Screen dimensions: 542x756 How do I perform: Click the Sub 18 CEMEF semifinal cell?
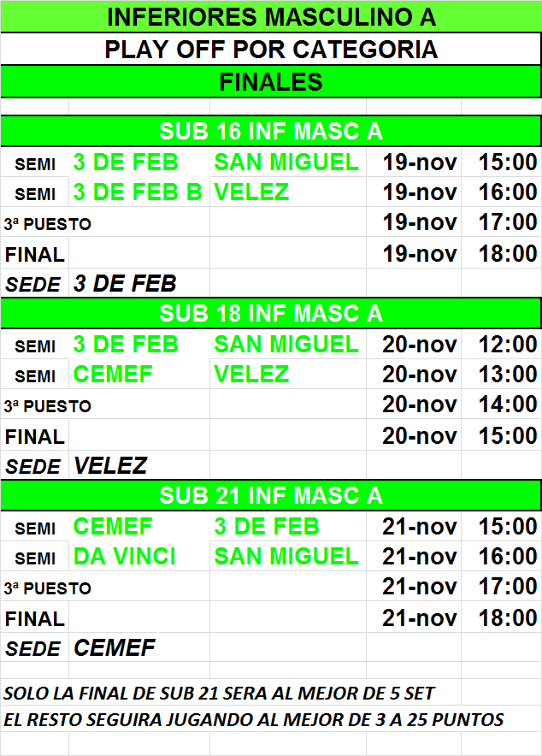pyautogui.click(x=139, y=374)
